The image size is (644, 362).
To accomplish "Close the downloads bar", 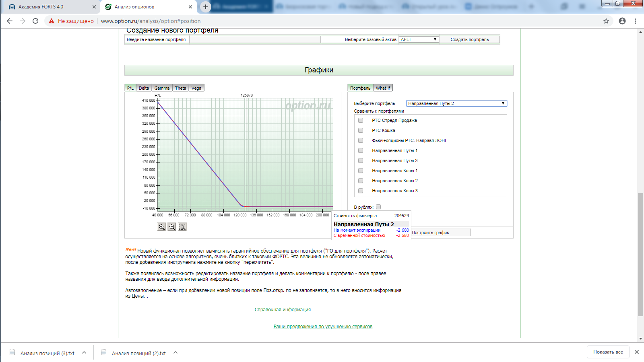I will (x=637, y=352).
